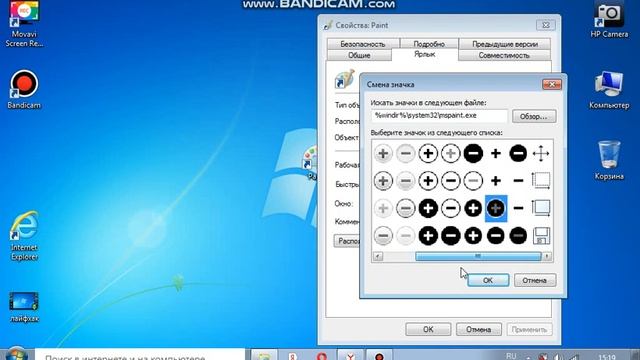Select the Ярлык tab
The image size is (640, 360).
pos(424,54)
